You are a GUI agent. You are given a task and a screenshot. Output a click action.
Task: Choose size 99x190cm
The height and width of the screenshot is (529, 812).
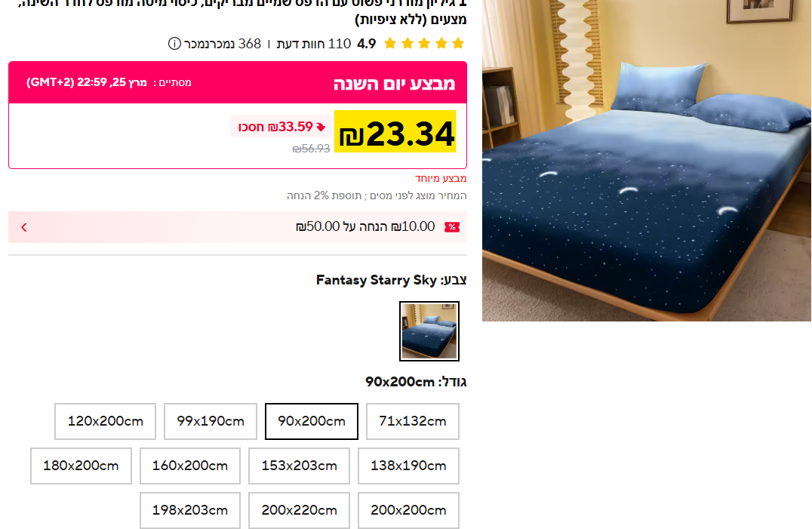[211, 421]
